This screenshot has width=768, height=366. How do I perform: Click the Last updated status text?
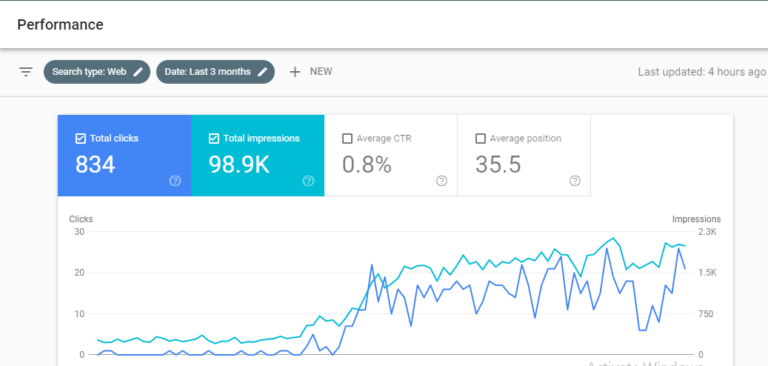point(701,72)
